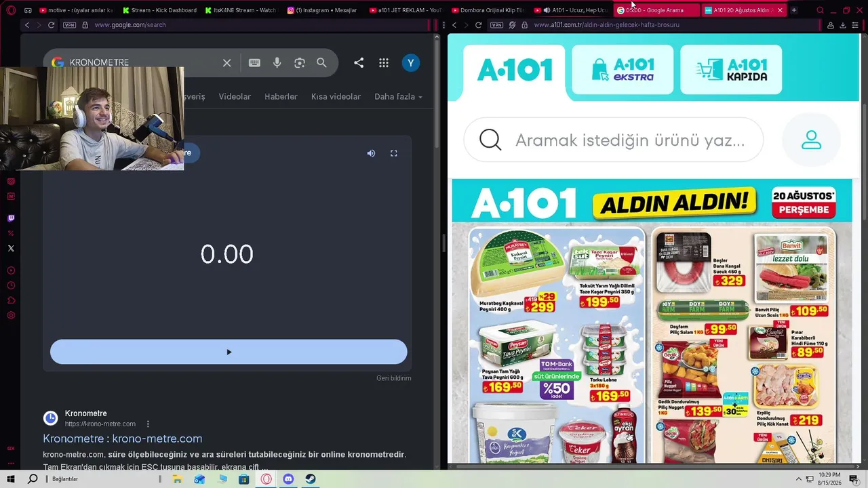Open the GX Corner sidebar icon

[11, 448]
